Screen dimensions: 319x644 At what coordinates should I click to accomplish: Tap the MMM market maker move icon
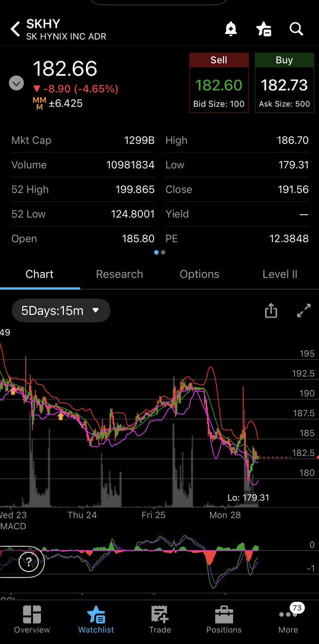pos(40,103)
